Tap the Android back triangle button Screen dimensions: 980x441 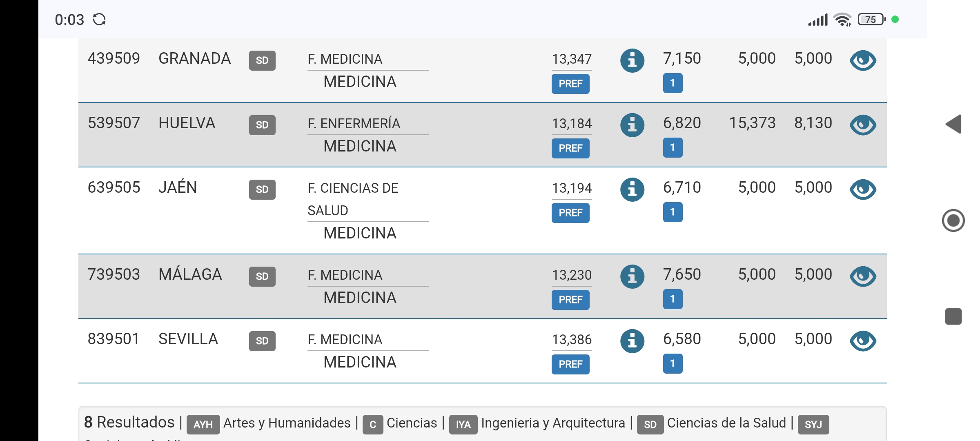953,124
